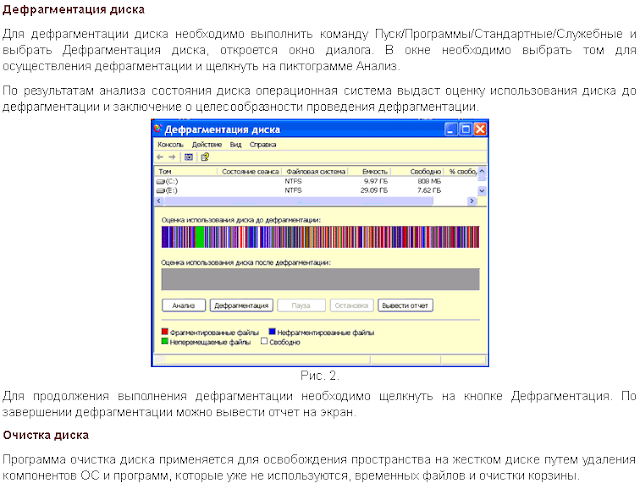Viewport: 640px width, 489px height.
Task: Open the Консоль menu
Action: pyautogui.click(x=171, y=144)
